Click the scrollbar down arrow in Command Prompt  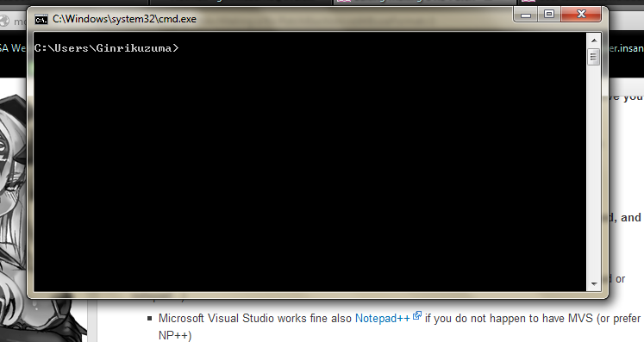coord(594,283)
